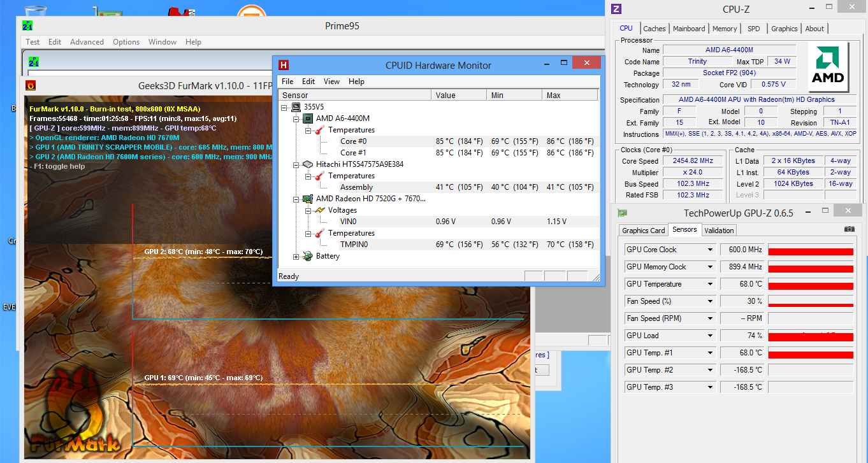Click the GPU-Z title bar app icon
This screenshot has height=463, width=868.
pyautogui.click(x=622, y=213)
